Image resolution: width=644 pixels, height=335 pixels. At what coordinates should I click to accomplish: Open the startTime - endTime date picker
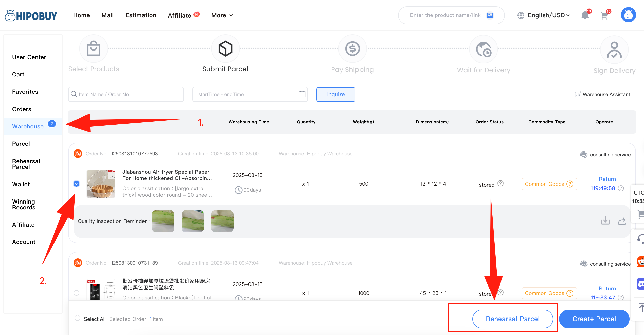point(250,94)
